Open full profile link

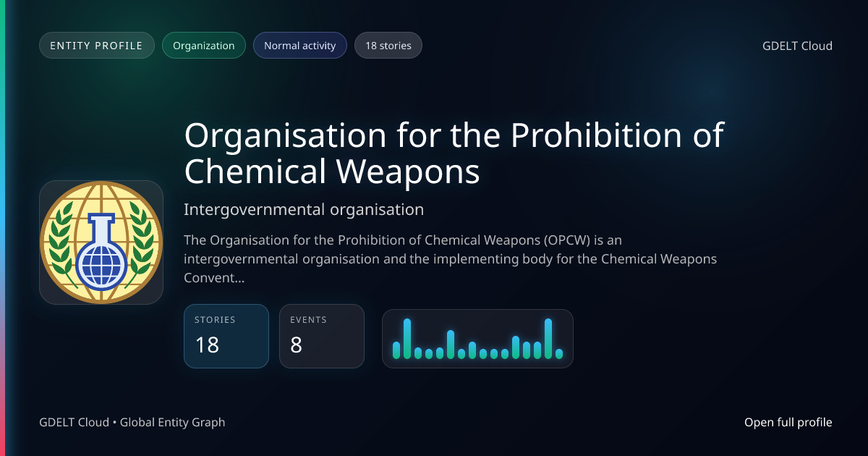pos(788,422)
